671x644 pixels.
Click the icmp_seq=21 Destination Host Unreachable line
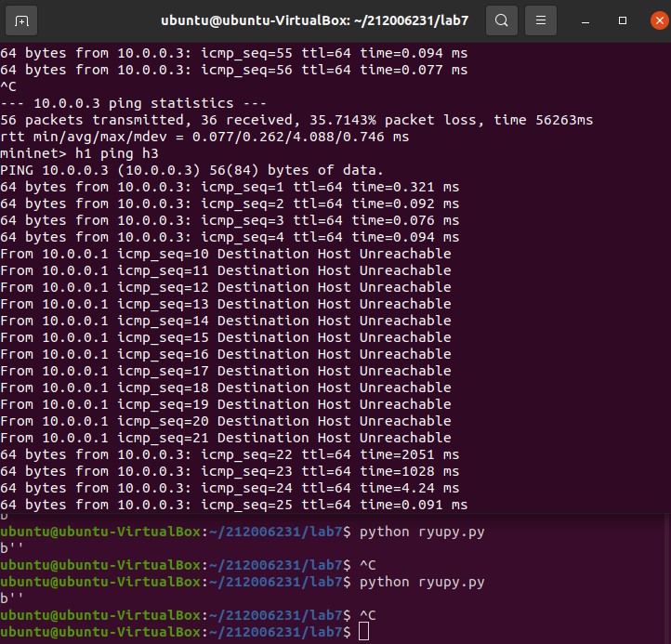pos(226,437)
